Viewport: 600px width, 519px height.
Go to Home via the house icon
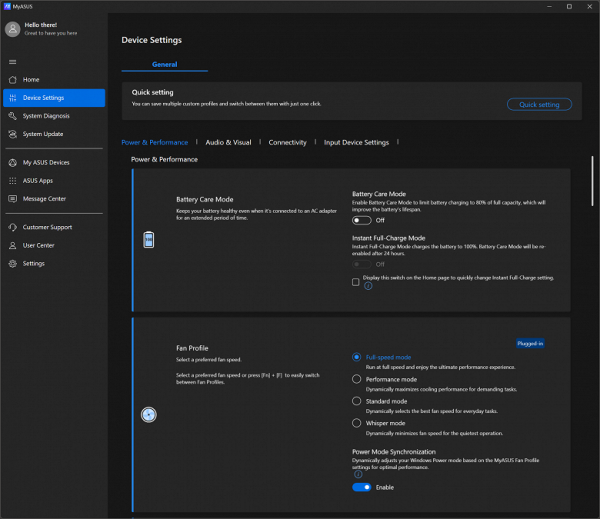coord(12,79)
